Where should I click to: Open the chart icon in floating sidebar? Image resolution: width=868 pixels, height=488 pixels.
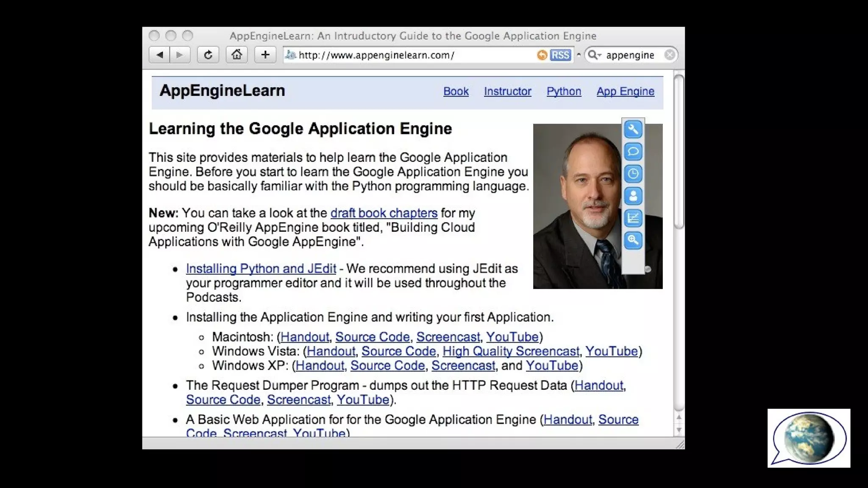click(633, 218)
